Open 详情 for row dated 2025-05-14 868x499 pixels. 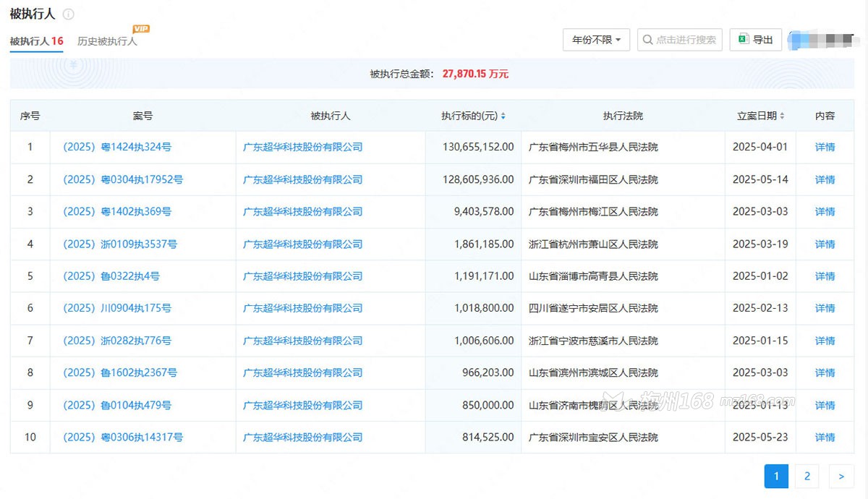[825, 179]
